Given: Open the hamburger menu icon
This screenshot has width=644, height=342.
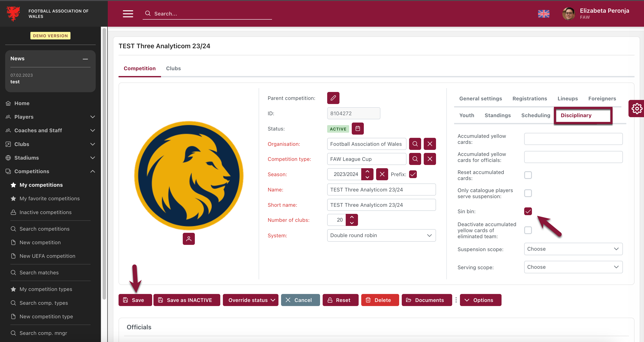Looking at the screenshot, I should [x=128, y=14].
